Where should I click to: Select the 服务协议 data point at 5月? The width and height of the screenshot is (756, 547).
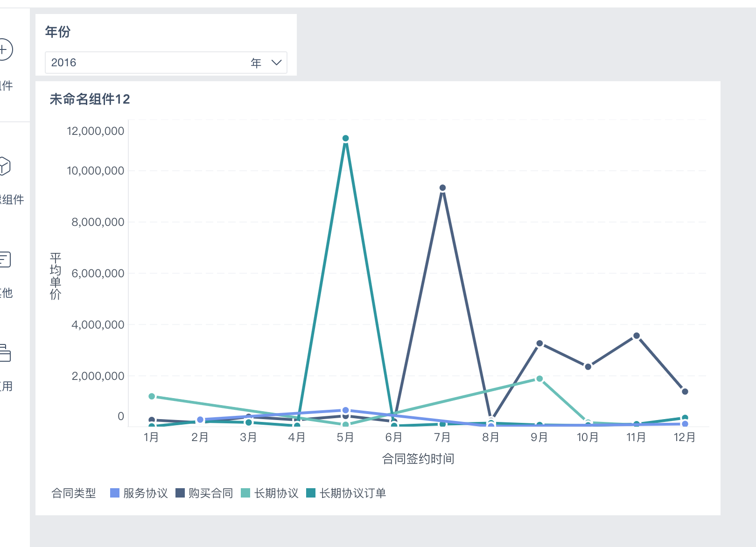[x=345, y=410]
